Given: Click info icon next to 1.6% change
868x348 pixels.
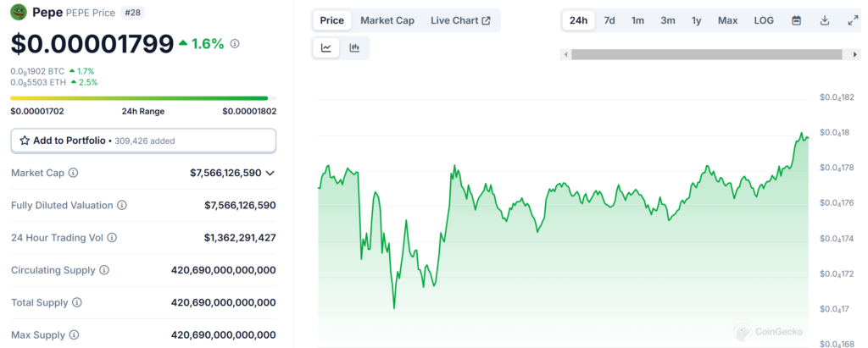Looking at the screenshot, I should (235, 43).
